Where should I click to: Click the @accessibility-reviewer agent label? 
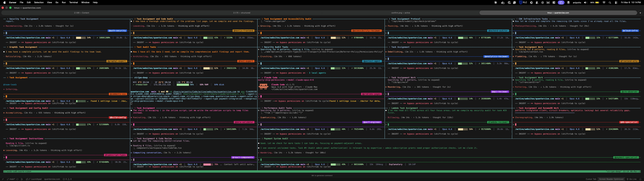coord(366,31)
